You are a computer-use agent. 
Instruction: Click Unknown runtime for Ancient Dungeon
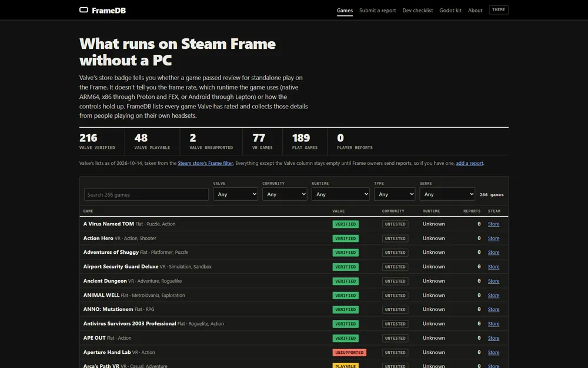(x=433, y=281)
